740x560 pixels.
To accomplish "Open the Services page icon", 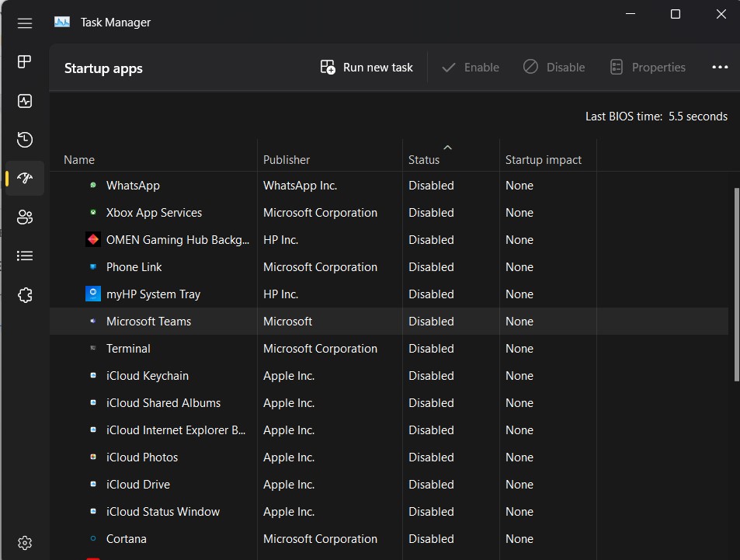I will pyautogui.click(x=24, y=295).
